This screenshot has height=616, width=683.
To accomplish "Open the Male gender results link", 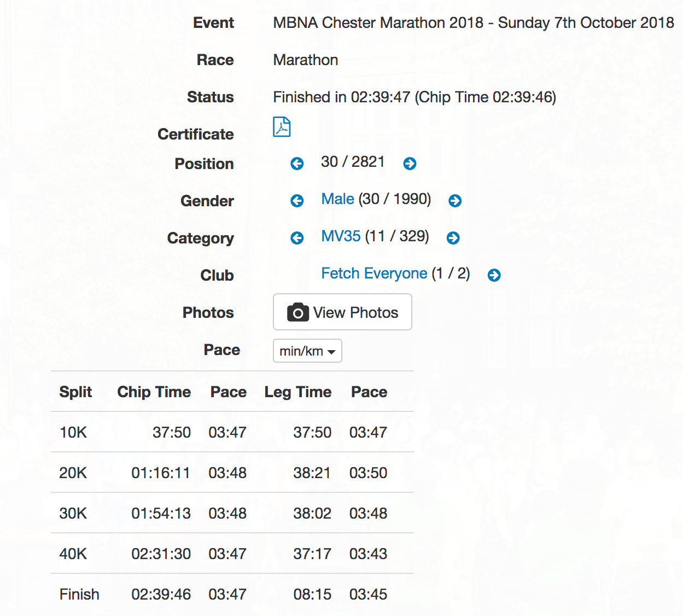I will (337, 199).
